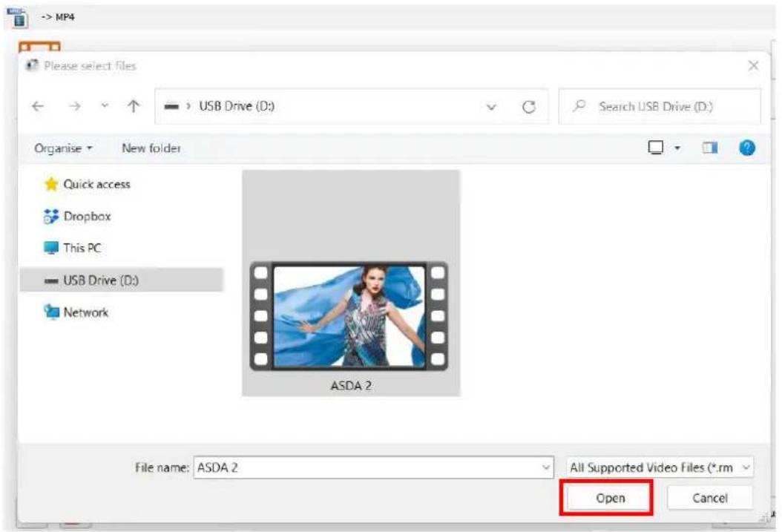Open the Organise menu
782x532 pixels.
tap(63, 148)
